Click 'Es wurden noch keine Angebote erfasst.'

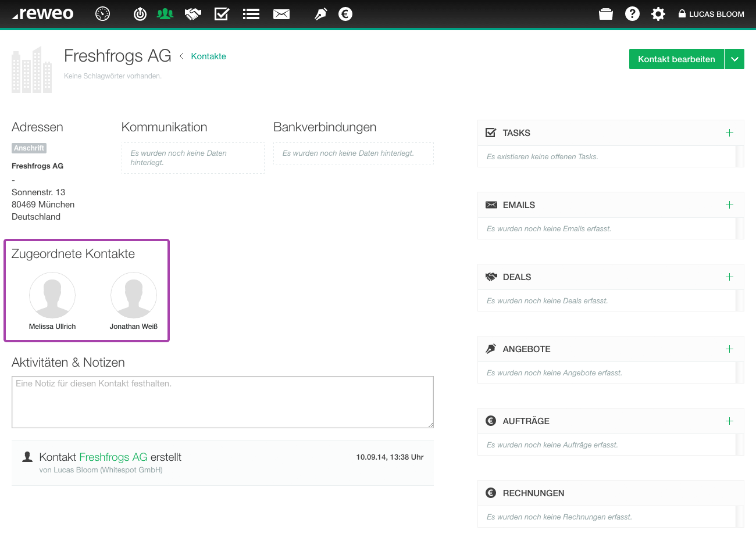pos(554,373)
